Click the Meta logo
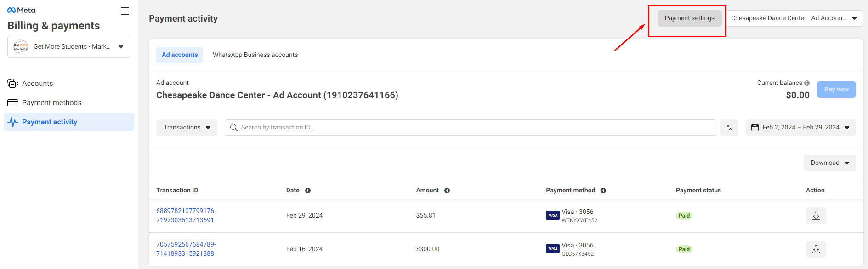 pos(21,10)
